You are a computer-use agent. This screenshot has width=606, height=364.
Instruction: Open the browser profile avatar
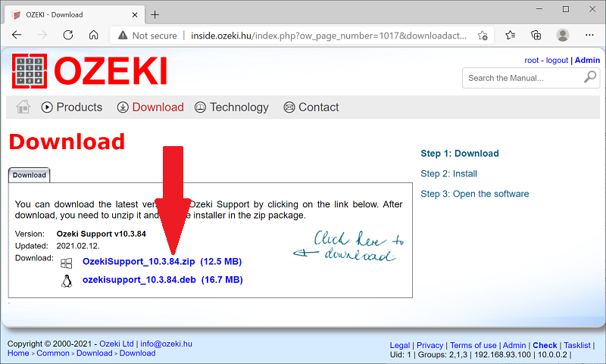click(x=563, y=35)
